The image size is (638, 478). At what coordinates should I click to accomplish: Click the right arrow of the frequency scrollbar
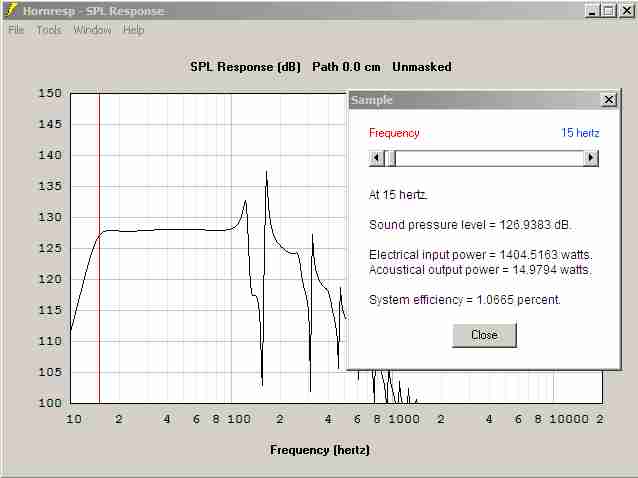(591, 158)
